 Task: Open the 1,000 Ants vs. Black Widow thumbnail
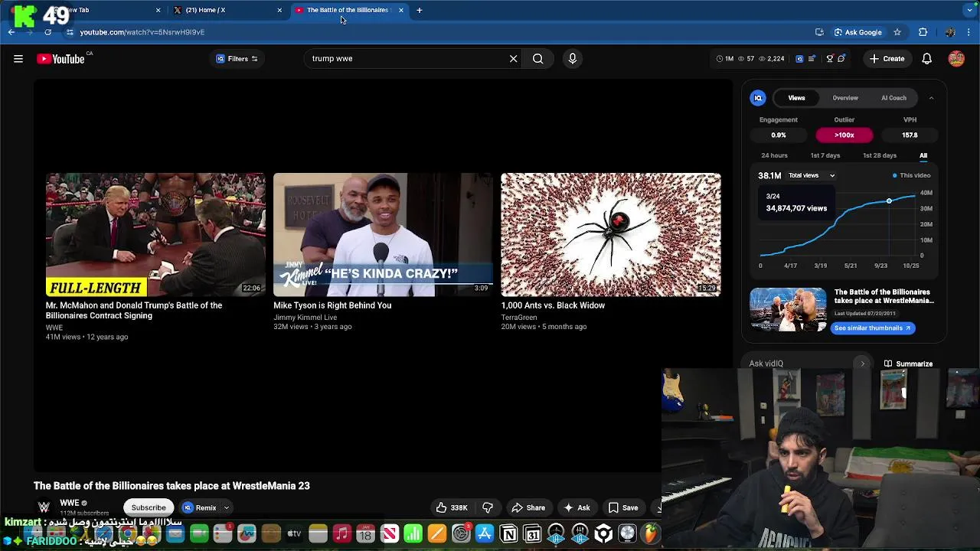611,234
